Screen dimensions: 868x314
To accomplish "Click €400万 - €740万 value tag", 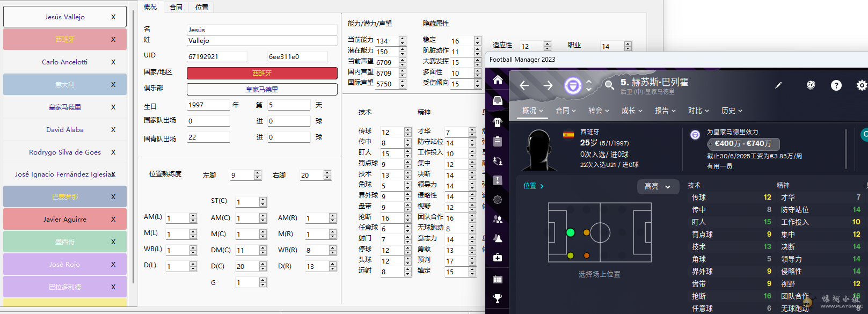I will (x=743, y=144).
